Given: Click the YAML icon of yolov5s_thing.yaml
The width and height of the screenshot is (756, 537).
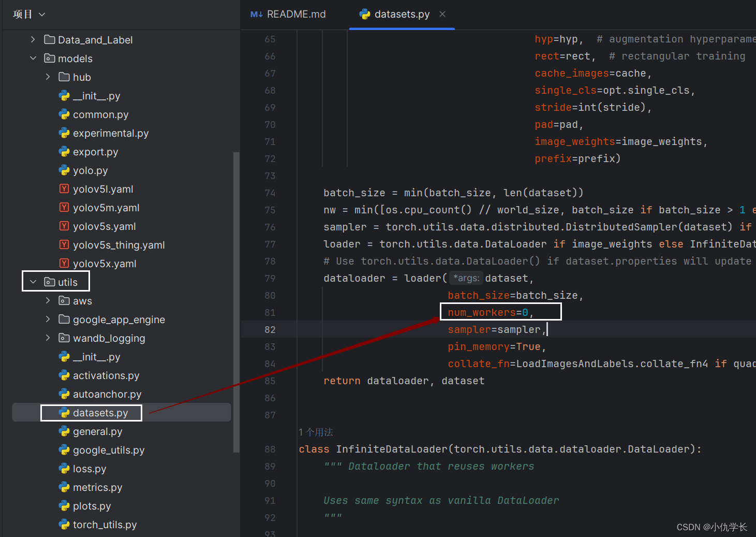Looking at the screenshot, I should (x=64, y=245).
